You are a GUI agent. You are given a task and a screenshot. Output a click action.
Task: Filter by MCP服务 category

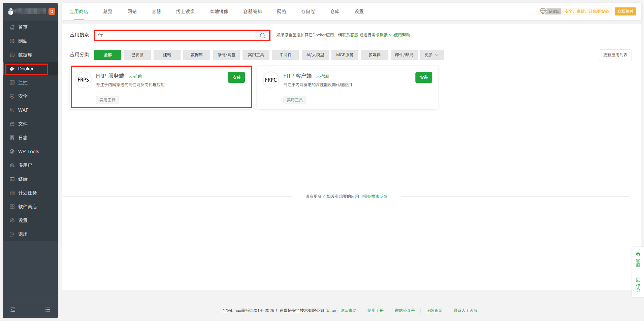pos(345,55)
